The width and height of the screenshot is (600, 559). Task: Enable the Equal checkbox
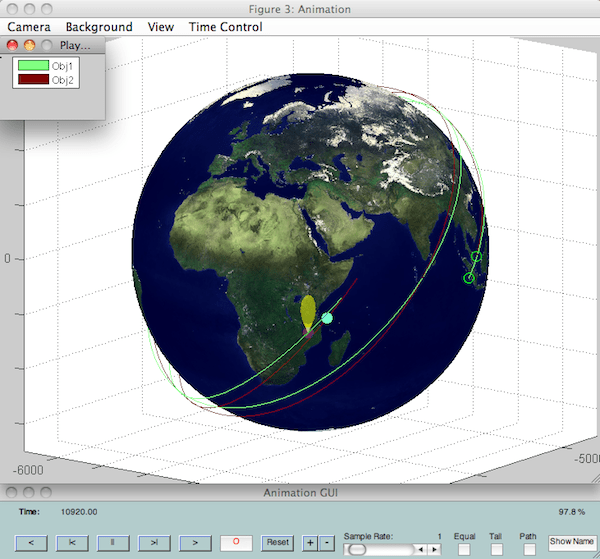(x=464, y=549)
